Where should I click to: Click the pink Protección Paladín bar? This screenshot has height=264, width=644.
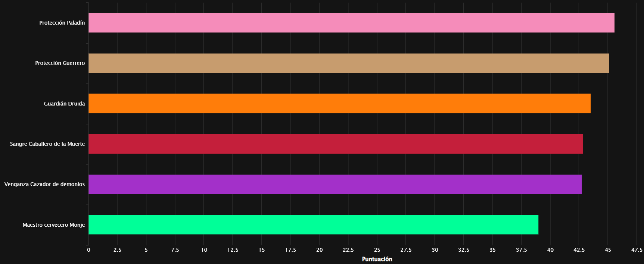pos(351,23)
